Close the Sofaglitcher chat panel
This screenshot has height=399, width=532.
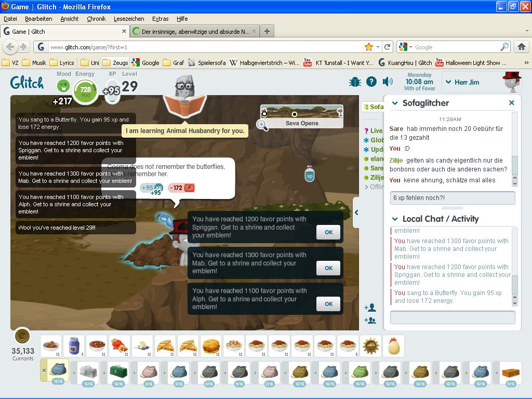511,103
